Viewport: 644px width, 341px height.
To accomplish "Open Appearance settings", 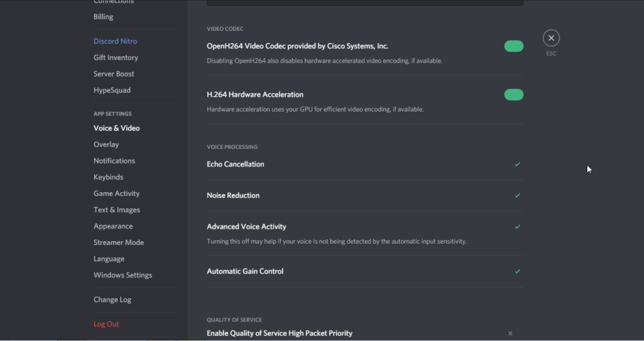I will pos(113,226).
